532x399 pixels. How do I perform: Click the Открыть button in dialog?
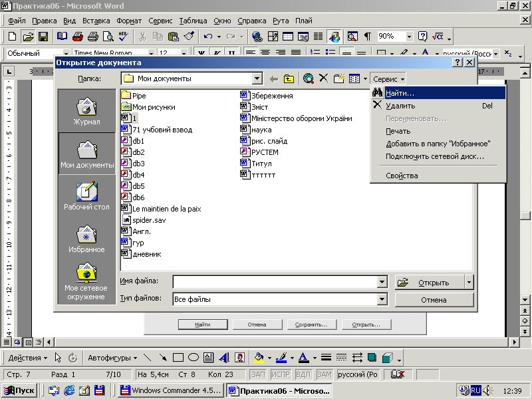pyautogui.click(x=430, y=282)
